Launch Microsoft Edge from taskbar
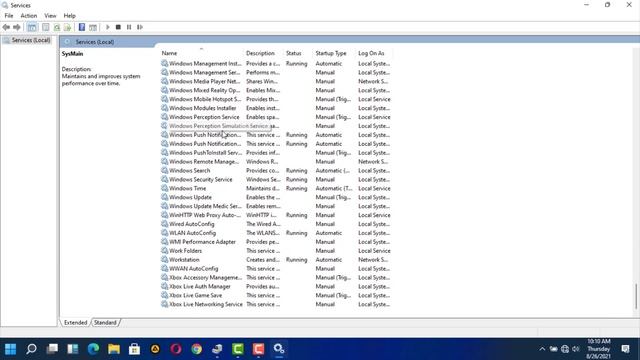Image resolution: width=640 pixels, height=360 pixels. pyautogui.click(x=93, y=349)
